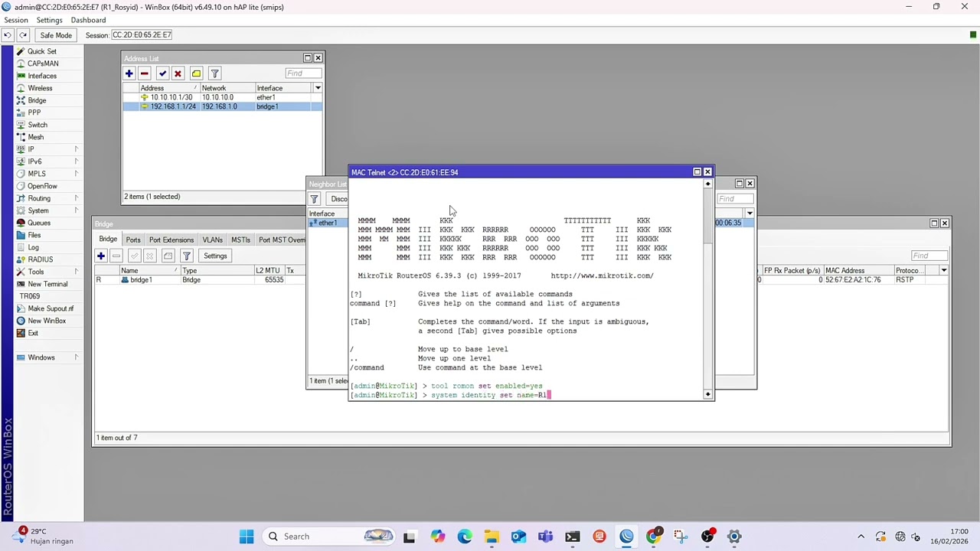980x551 pixels.
Task: Enable the selected address with the check icon
Action: click(x=162, y=73)
